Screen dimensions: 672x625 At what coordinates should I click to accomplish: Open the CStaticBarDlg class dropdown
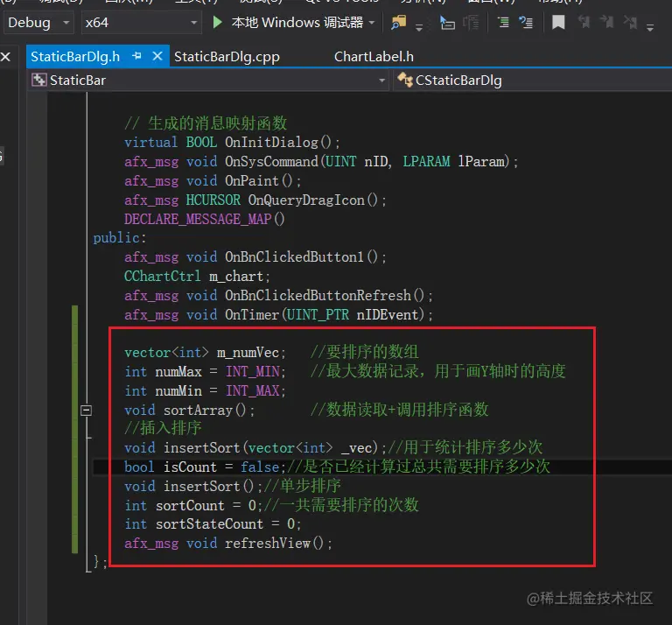(533, 81)
